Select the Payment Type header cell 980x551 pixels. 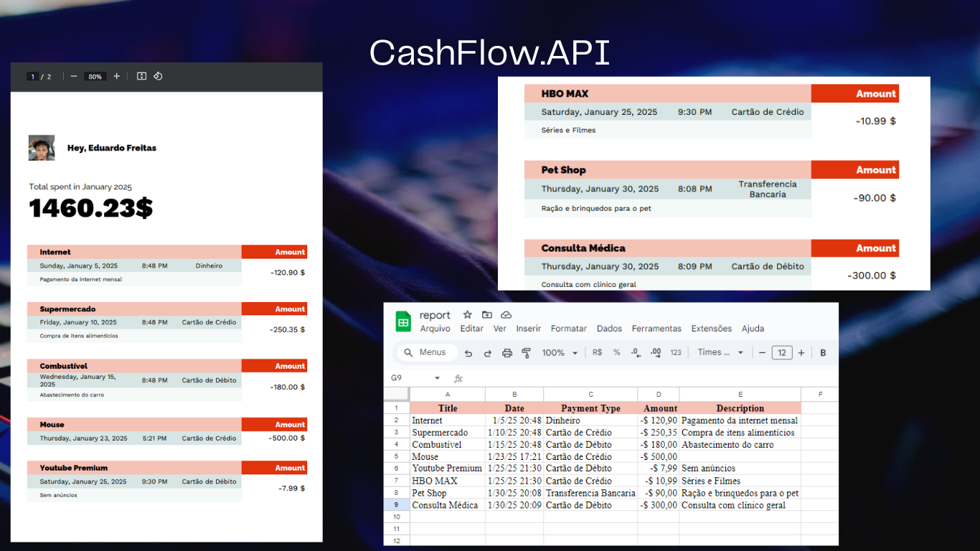(x=590, y=408)
